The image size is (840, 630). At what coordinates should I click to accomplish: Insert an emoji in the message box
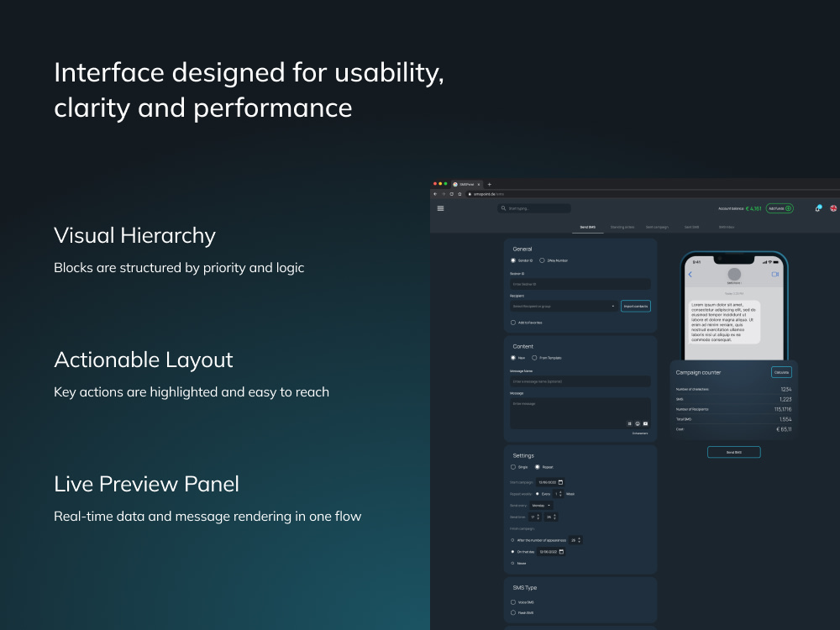pyautogui.click(x=638, y=423)
